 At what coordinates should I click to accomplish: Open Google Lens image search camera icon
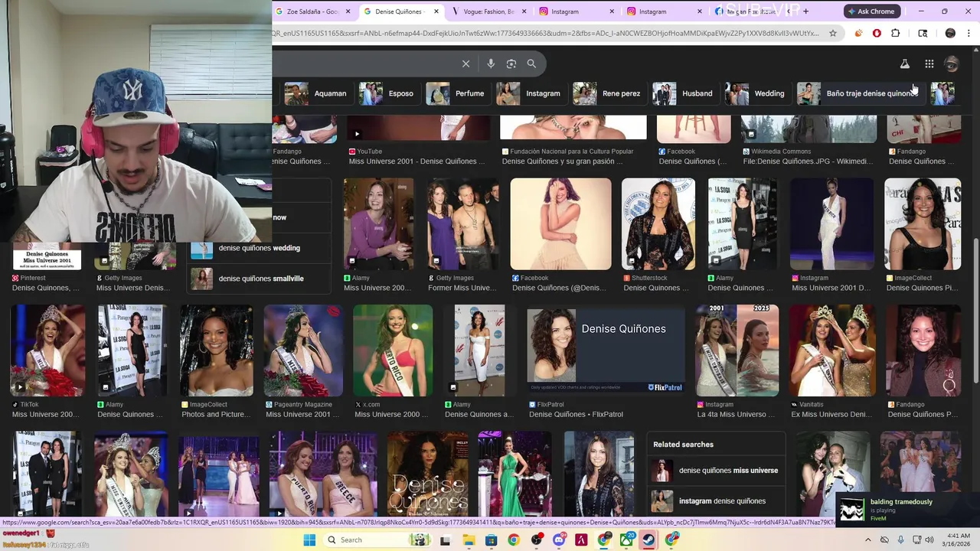[511, 64]
